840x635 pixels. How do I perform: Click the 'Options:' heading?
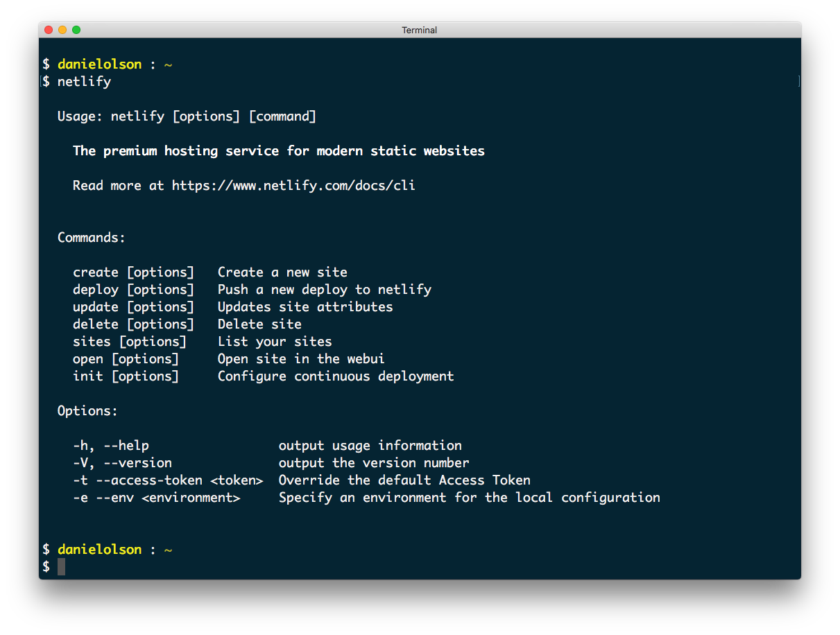click(x=88, y=411)
